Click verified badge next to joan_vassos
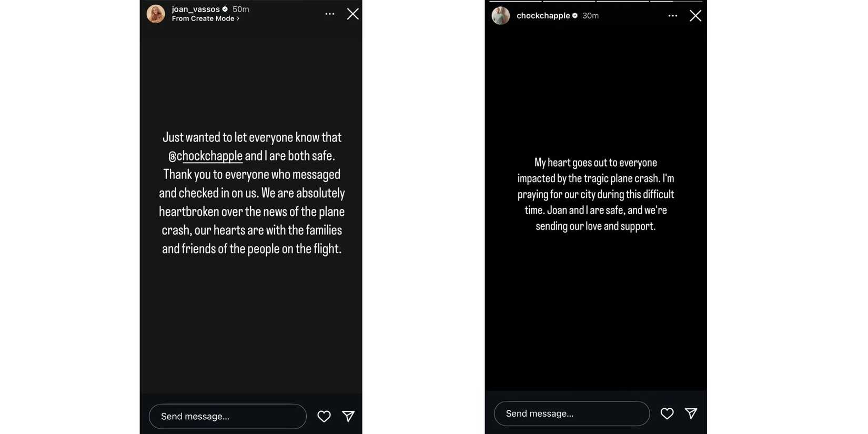 [225, 9]
